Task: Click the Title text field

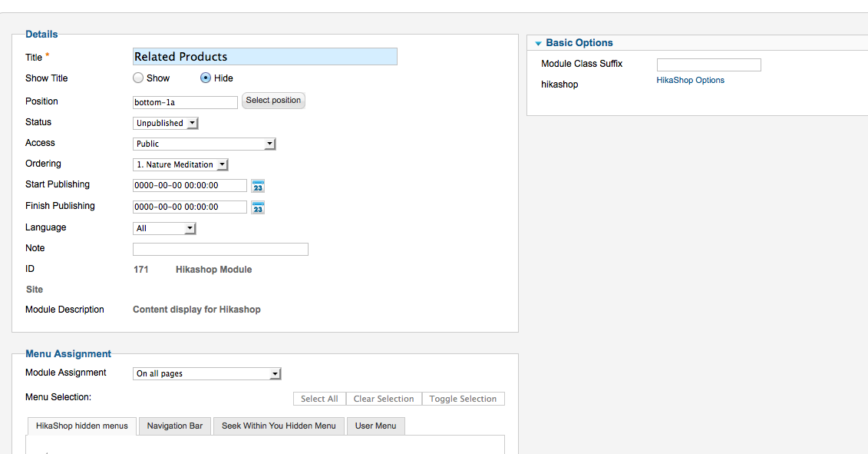Action: tap(265, 57)
